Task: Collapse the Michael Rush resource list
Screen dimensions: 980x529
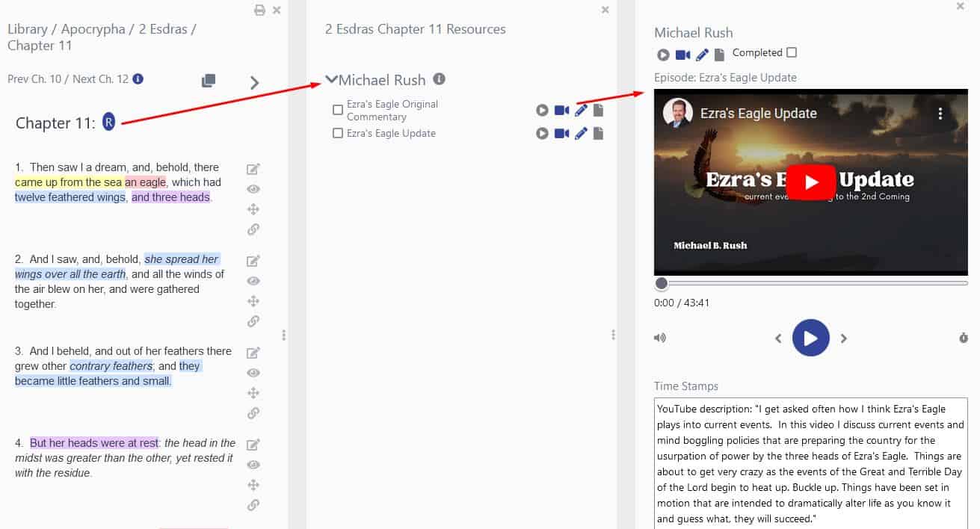Action: (x=331, y=79)
